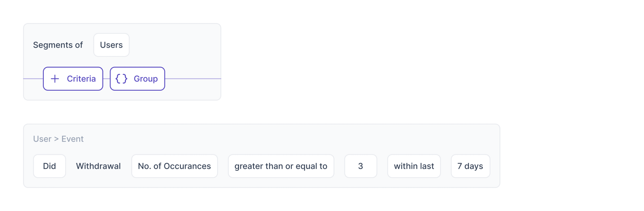The image size is (644, 211).
Task: Click empty area of User Event card
Action: (277, 139)
